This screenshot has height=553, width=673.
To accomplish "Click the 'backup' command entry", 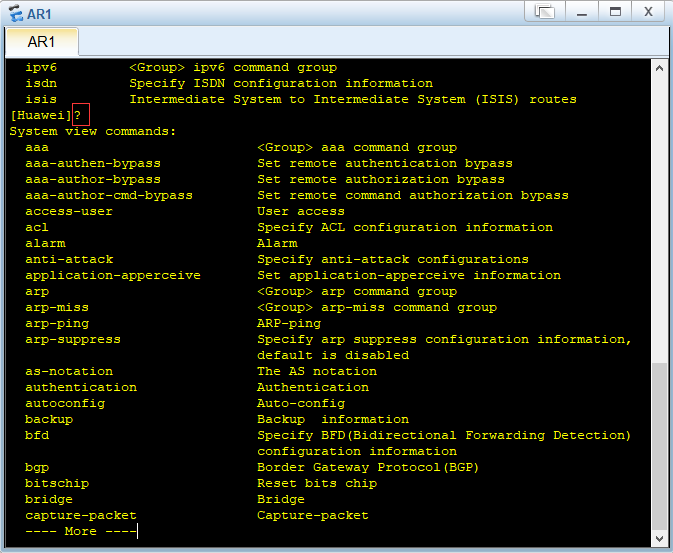I will click(49, 419).
